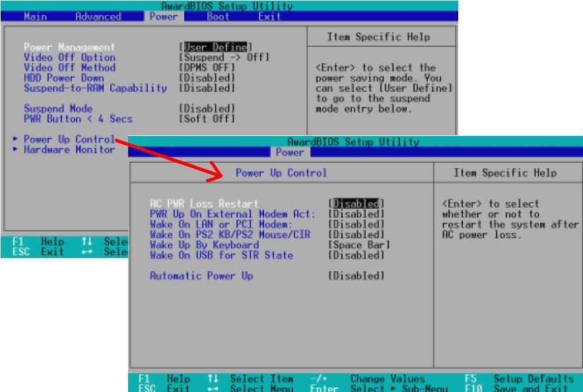The image size is (583, 392).
Task: Click the up/down arrows icon in front footer
Action: click(x=213, y=378)
